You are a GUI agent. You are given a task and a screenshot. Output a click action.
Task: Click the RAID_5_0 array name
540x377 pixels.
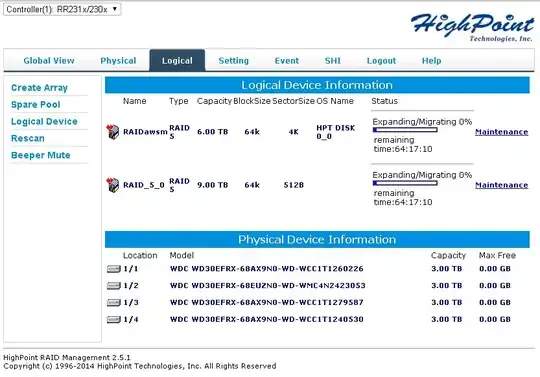tap(144, 185)
